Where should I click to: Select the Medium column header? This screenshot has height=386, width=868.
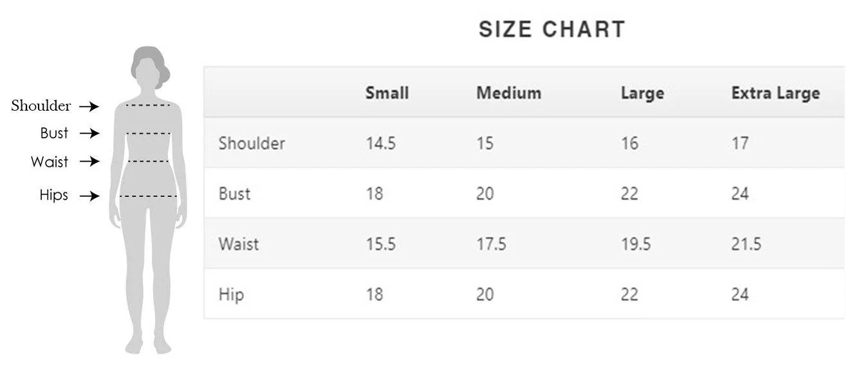pyautogui.click(x=508, y=93)
